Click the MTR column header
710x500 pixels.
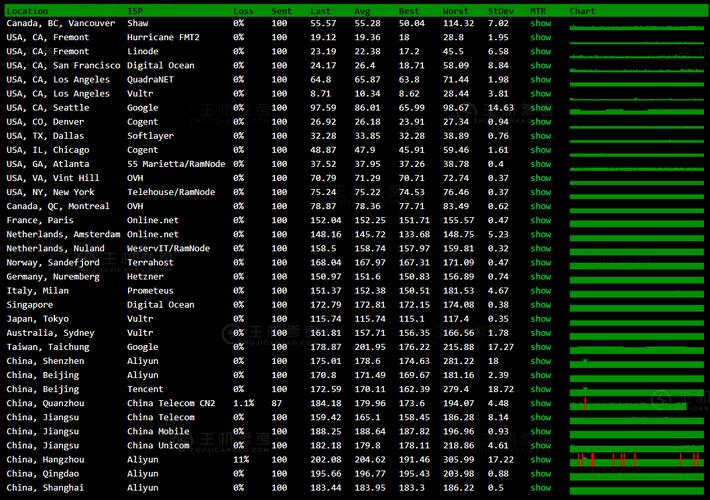click(x=538, y=11)
